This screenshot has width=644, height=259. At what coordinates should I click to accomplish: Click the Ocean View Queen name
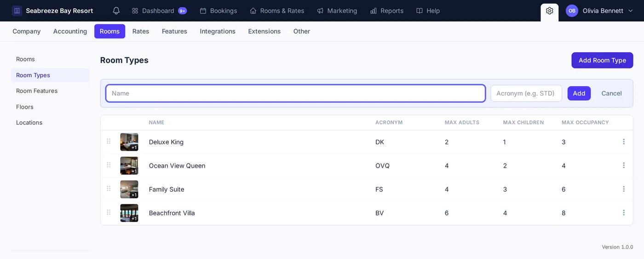click(177, 166)
